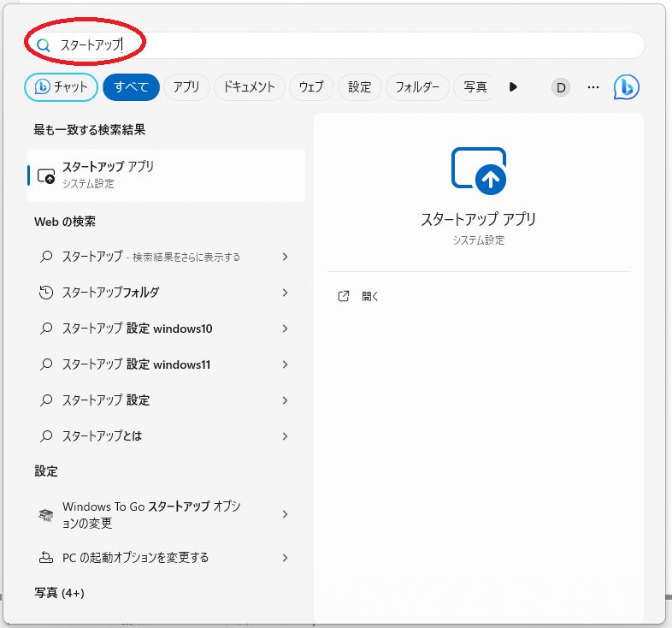Expand chevron for Windows To Go スタートアップ

(285, 514)
